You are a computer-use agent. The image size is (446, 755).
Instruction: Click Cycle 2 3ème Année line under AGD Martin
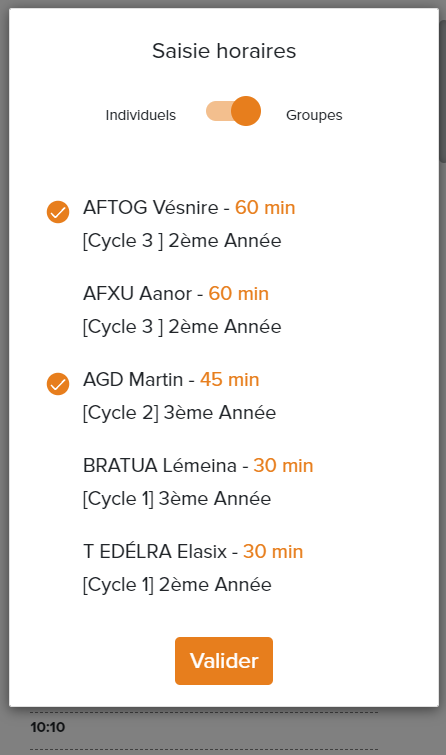tap(179, 413)
